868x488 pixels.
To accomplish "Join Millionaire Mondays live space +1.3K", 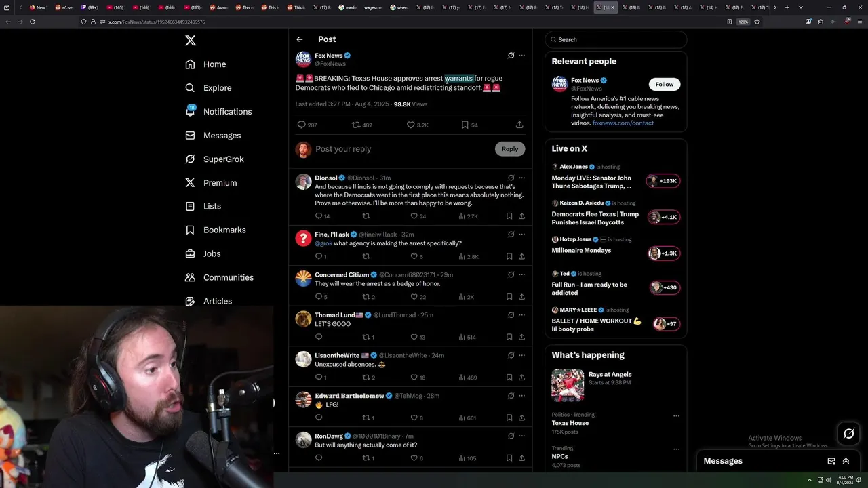I will tap(663, 253).
